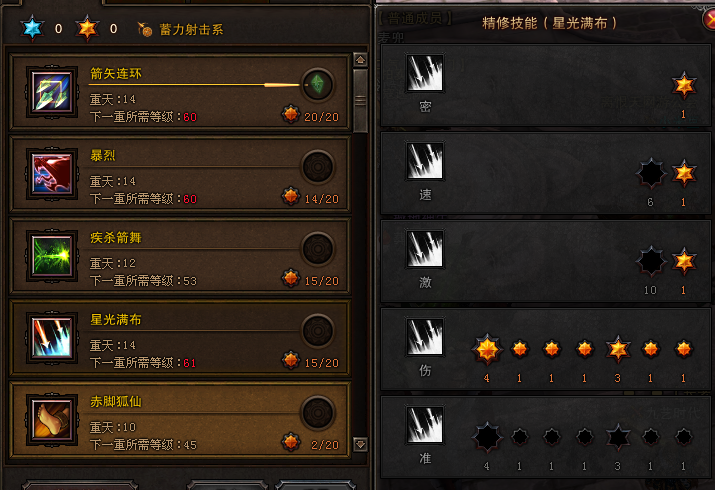Activate the dark star costing 6 in 速 row
Image resolution: width=715 pixels, height=490 pixels.
click(651, 173)
